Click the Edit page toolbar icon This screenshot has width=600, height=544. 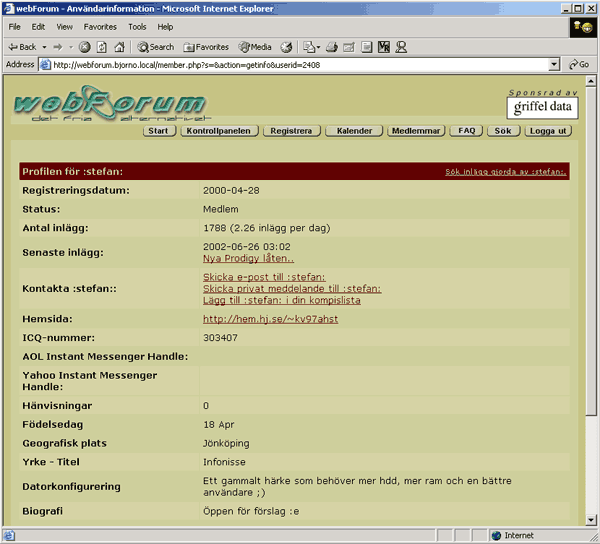tap(349, 47)
